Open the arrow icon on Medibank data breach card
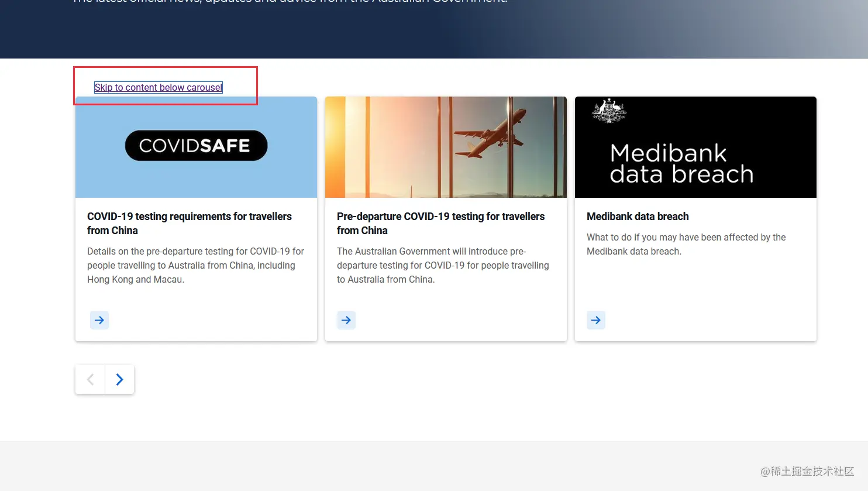Screen dimensions: 868x491 [x=596, y=320]
